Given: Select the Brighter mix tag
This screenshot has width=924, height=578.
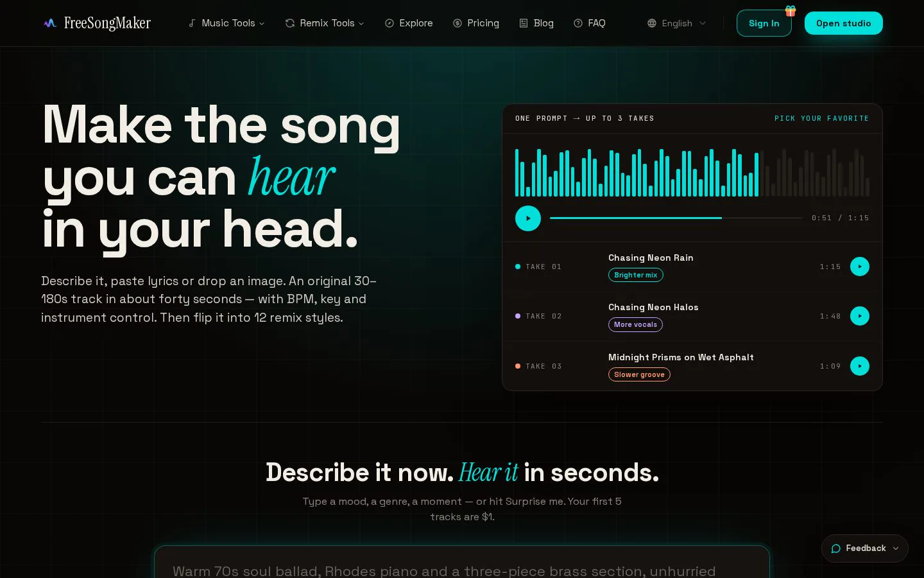Looking at the screenshot, I should [x=636, y=275].
